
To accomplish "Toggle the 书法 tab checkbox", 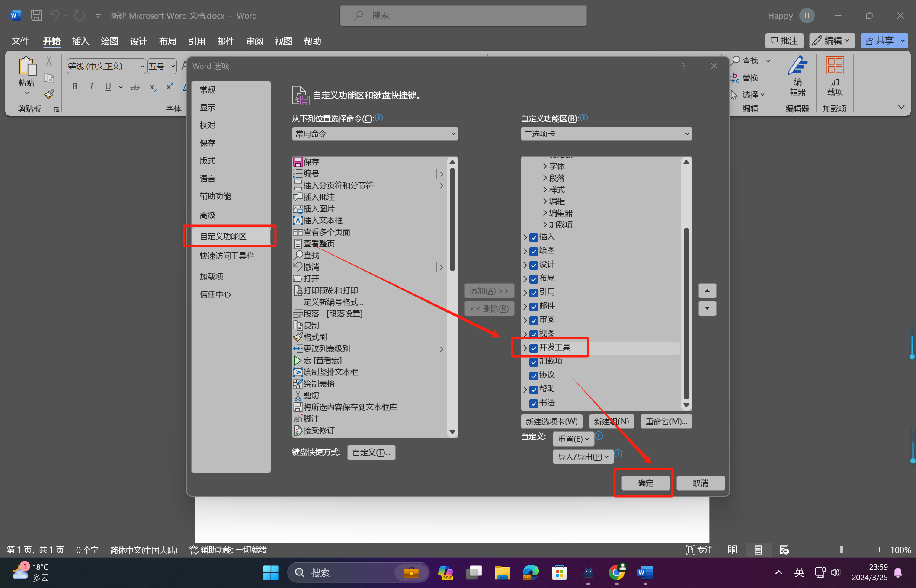I will 534,403.
